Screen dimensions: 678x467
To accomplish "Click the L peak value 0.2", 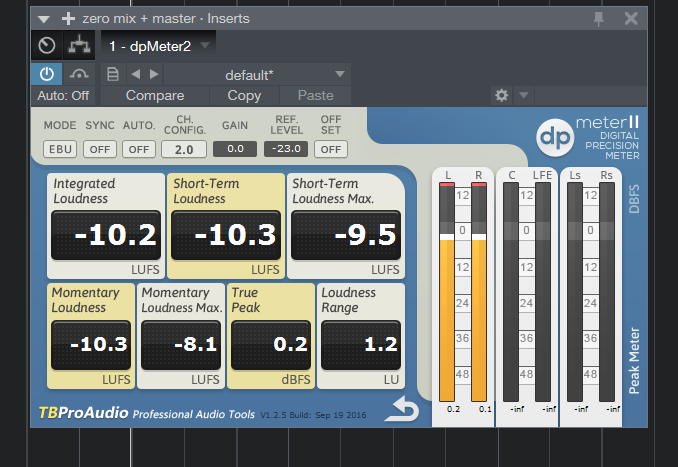I will point(453,409).
